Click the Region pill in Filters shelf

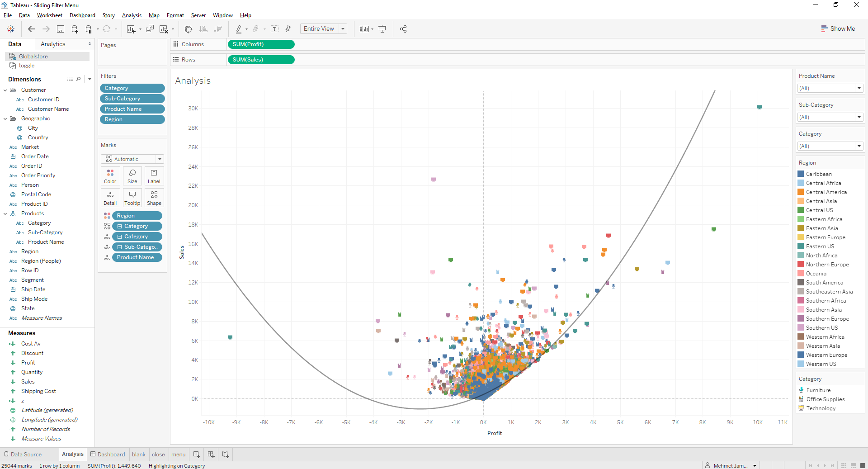tap(132, 119)
